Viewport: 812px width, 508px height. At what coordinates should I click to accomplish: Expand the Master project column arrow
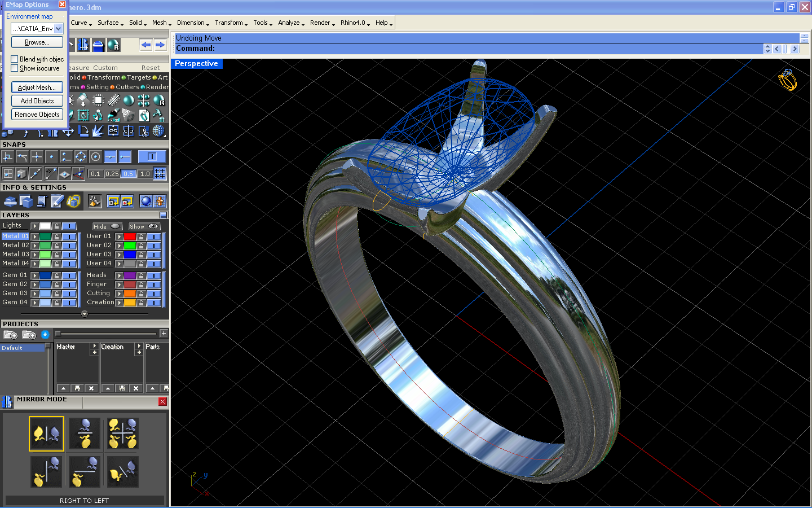pos(94,346)
